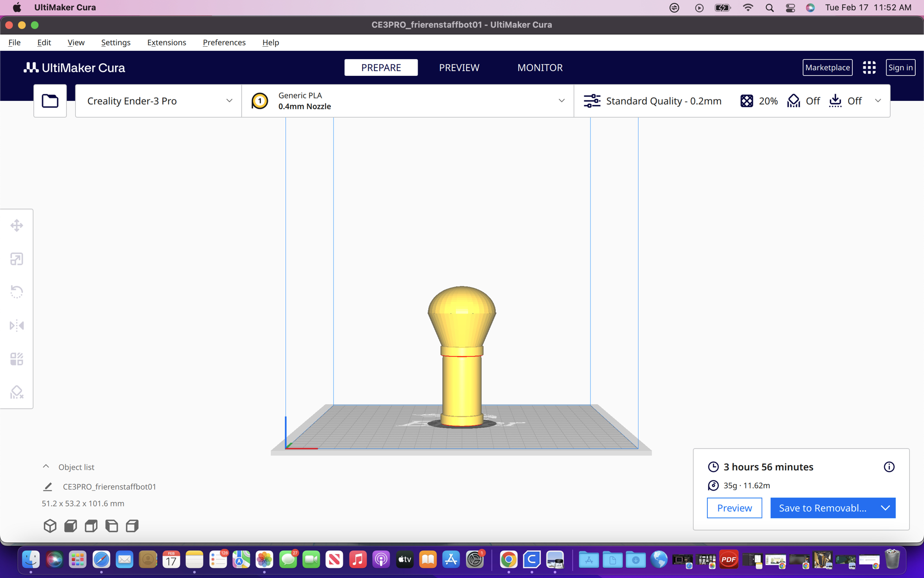Select the Mirror tool

[17, 326]
